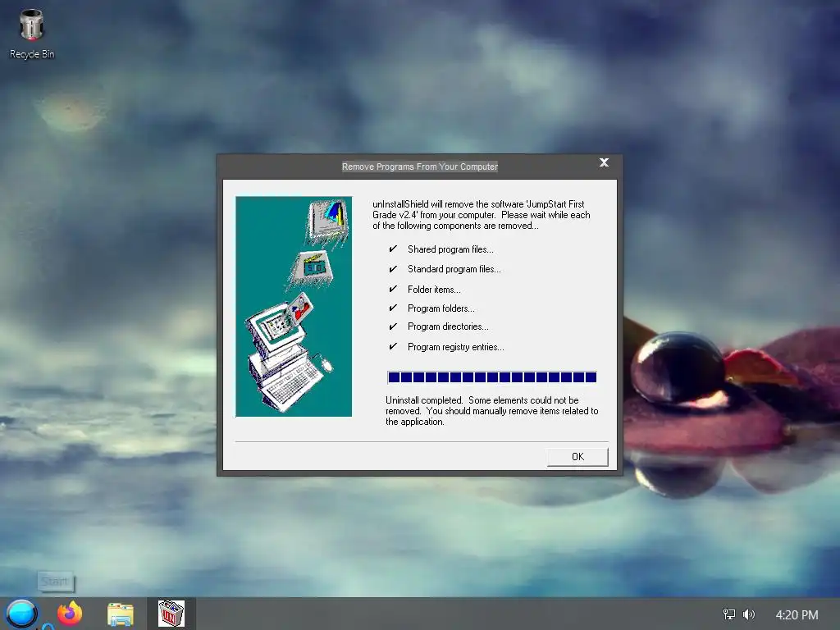Open the network tray icon
Image resolution: width=840 pixels, height=630 pixels.
[728, 614]
